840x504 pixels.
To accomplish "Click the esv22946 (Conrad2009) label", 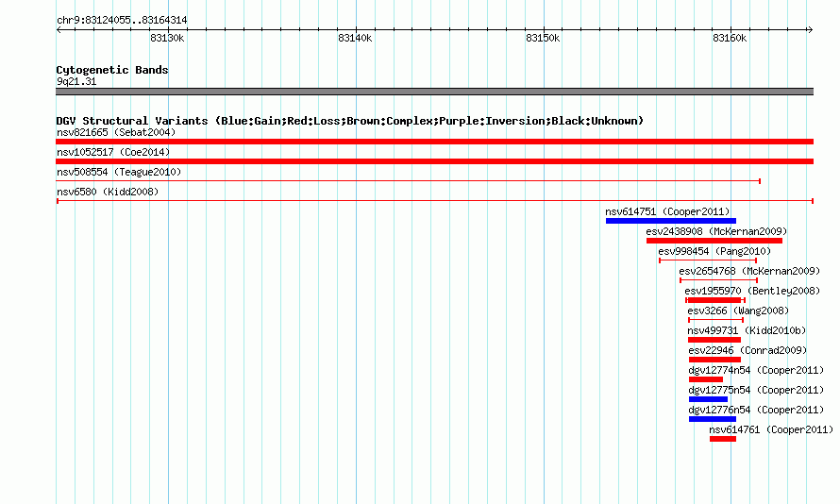I will (x=748, y=350).
